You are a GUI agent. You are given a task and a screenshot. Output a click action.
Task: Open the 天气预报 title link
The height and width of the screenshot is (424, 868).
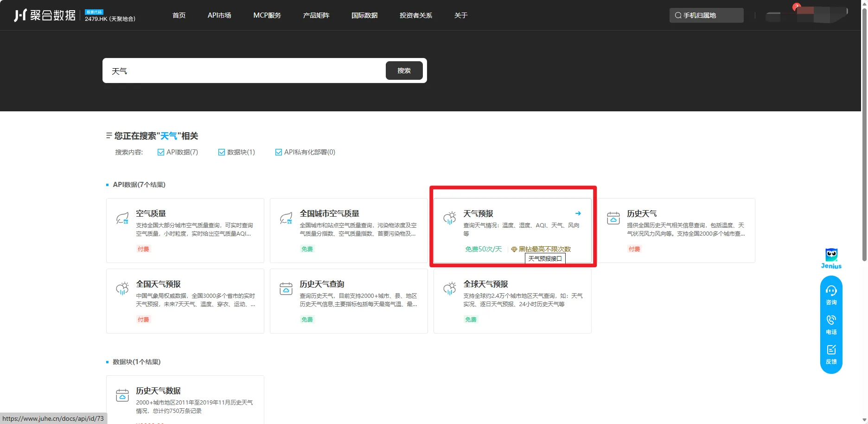pyautogui.click(x=478, y=213)
